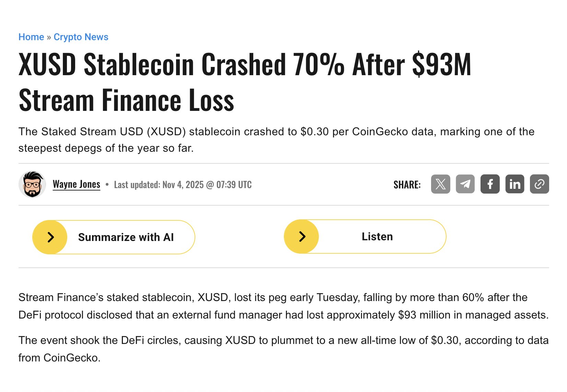Open the Crypto News breadcrumb
Image resolution: width=567 pixels, height=392 pixels.
[x=81, y=37]
